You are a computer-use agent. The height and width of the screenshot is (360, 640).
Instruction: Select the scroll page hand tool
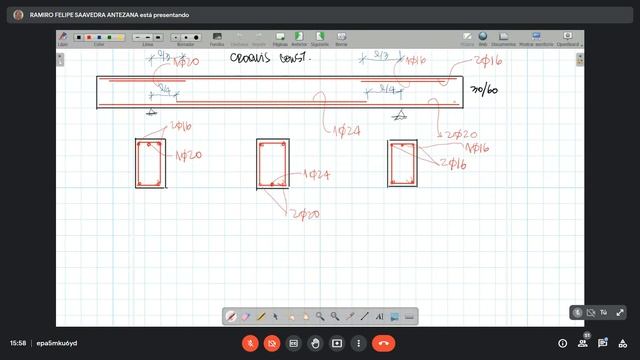305,316
